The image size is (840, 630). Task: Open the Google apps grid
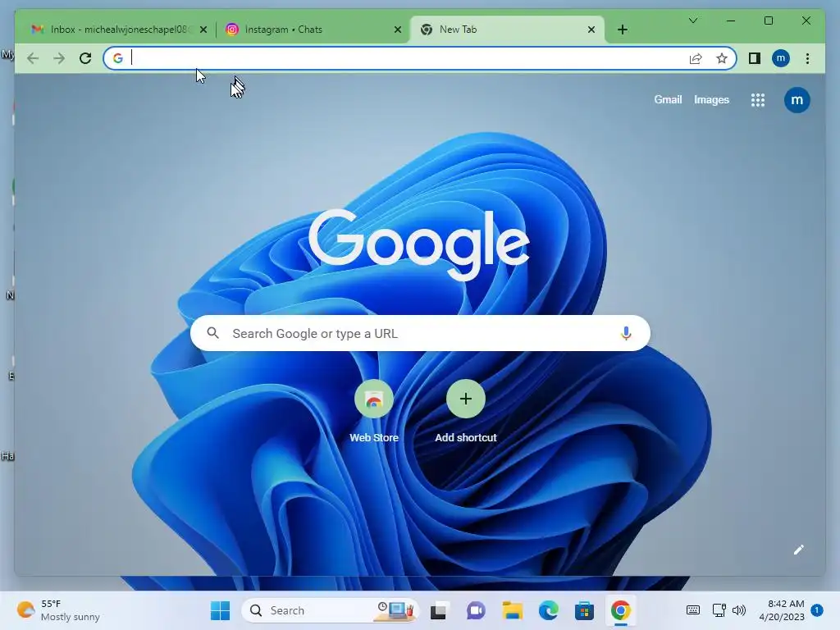(x=757, y=100)
